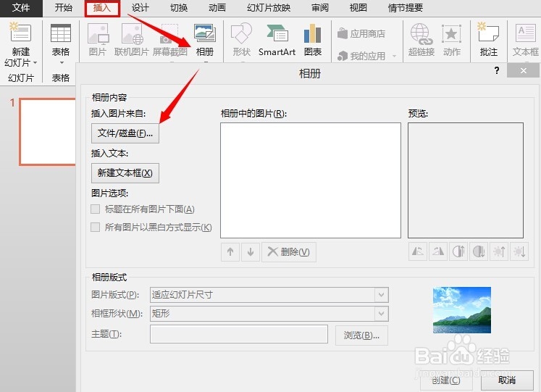Open the 切换 ribbon tab
Viewport: 541px width, 392px height.
tap(179, 7)
